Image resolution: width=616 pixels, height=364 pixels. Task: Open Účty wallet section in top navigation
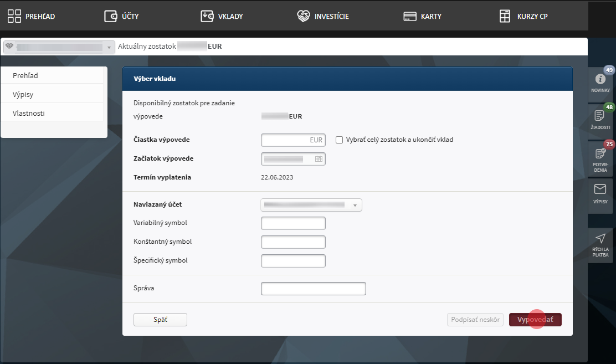coord(122,16)
